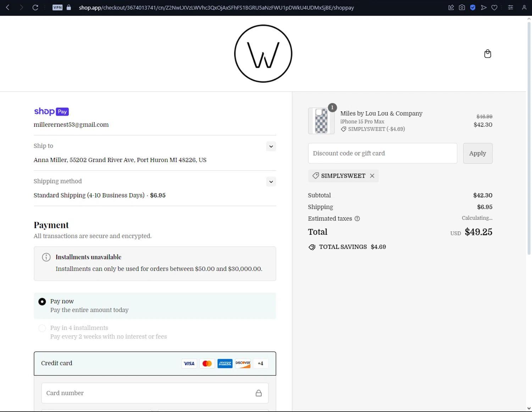Click the Mastercard icon
The height and width of the screenshot is (412, 532).
click(x=207, y=363)
